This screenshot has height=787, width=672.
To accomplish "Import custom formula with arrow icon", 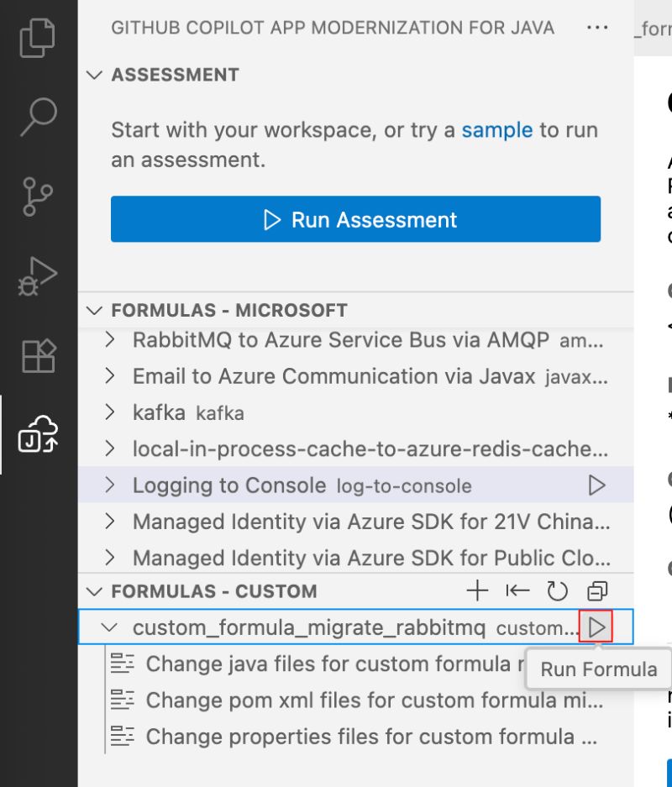I will coord(517,590).
